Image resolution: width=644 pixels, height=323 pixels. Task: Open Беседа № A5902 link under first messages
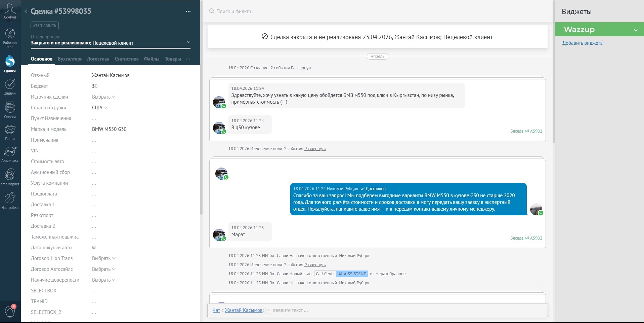(x=526, y=131)
